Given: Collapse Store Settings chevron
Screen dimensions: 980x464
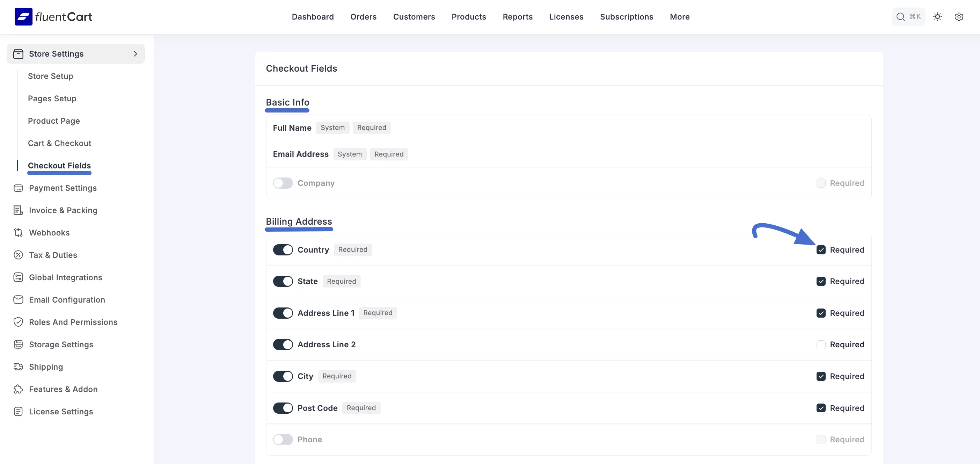Looking at the screenshot, I should coord(135,54).
